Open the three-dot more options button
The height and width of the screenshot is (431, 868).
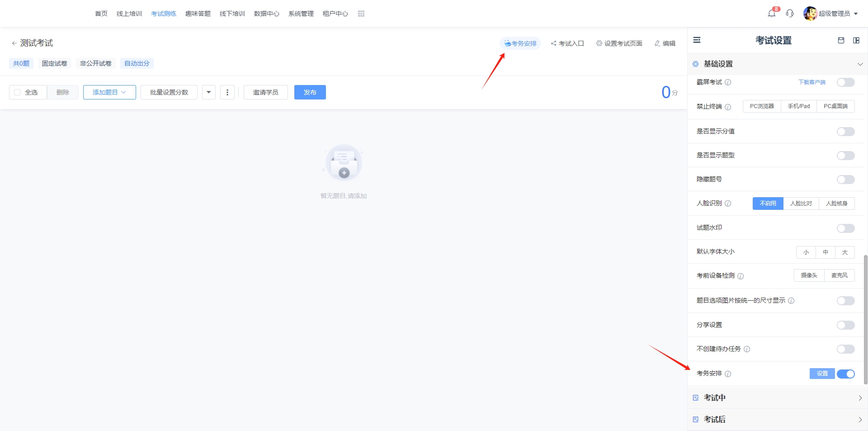pyautogui.click(x=227, y=92)
